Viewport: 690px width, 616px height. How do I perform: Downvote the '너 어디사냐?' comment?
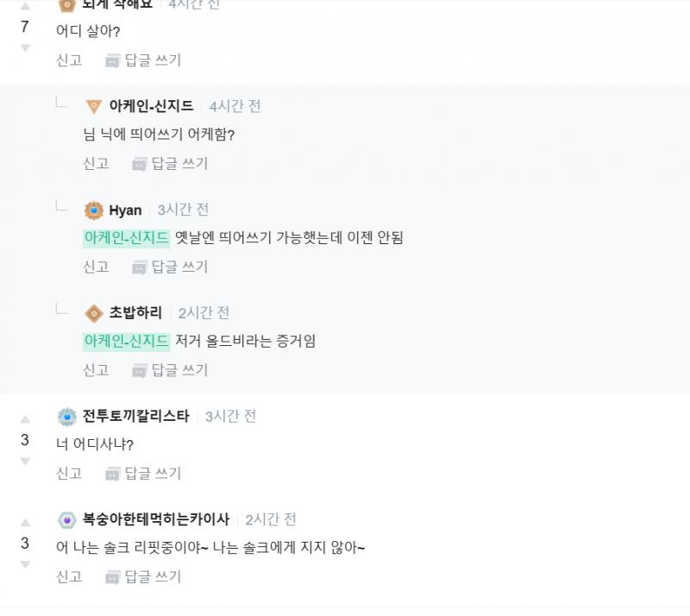(25, 462)
